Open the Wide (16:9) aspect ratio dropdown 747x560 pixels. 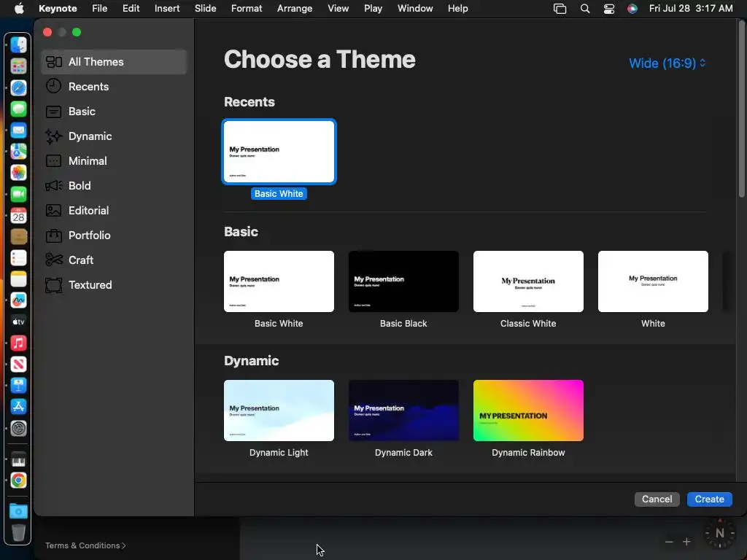667,63
